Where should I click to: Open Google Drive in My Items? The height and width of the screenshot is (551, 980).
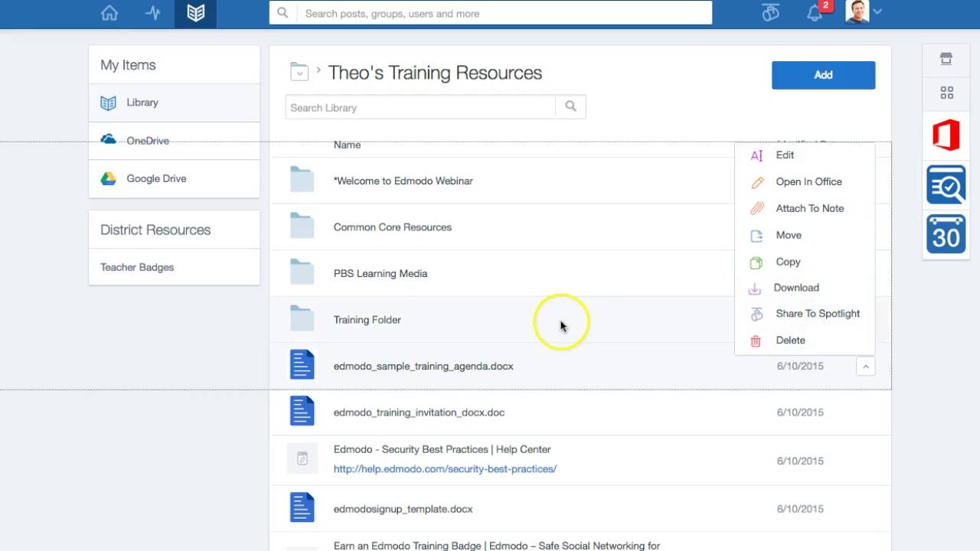[175, 178]
